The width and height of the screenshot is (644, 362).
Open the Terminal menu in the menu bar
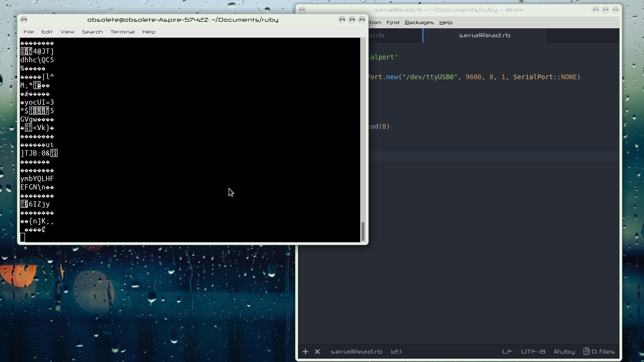122,32
